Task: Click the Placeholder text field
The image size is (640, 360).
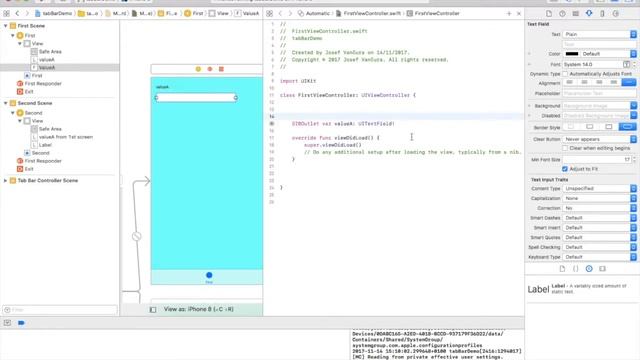Action: [x=600, y=93]
